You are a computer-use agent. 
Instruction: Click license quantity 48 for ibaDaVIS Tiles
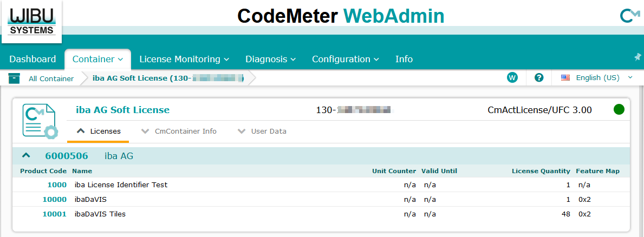(566, 214)
